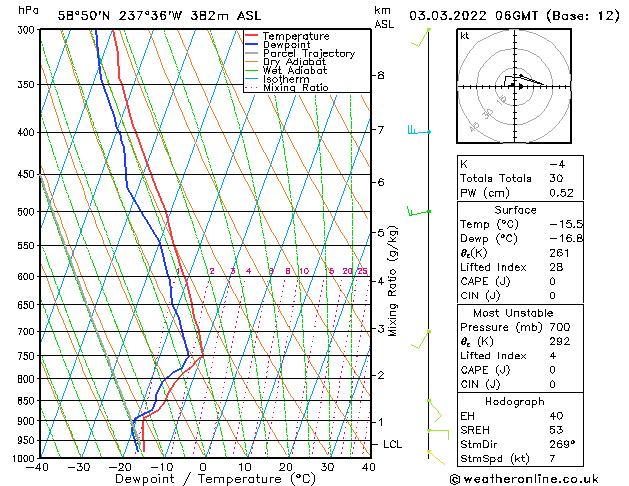The image size is (629, 486).
Task: Click the 700 hPa pressure axis label
Action: (26, 332)
